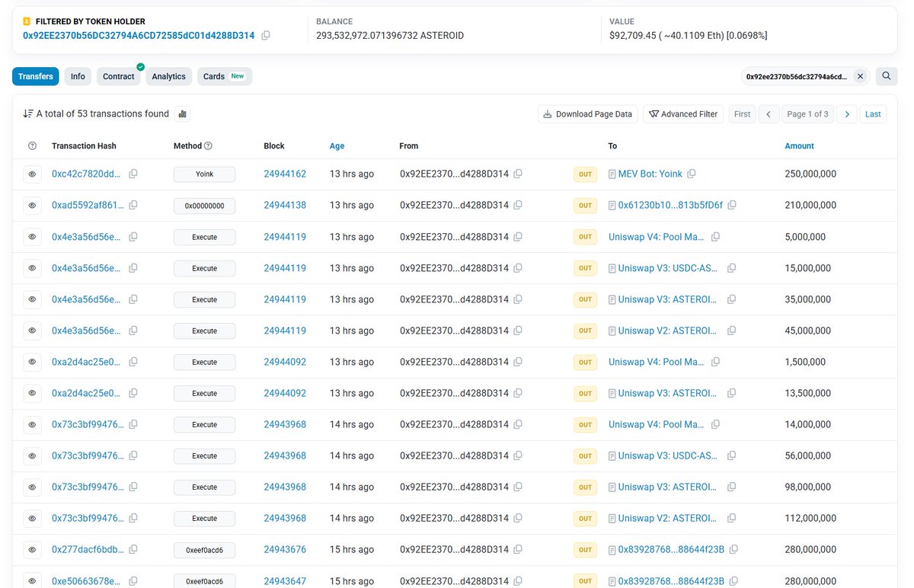Copy the To address on the 5,000,000 row
This screenshot has width=914, height=588.
click(x=715, y=237)
